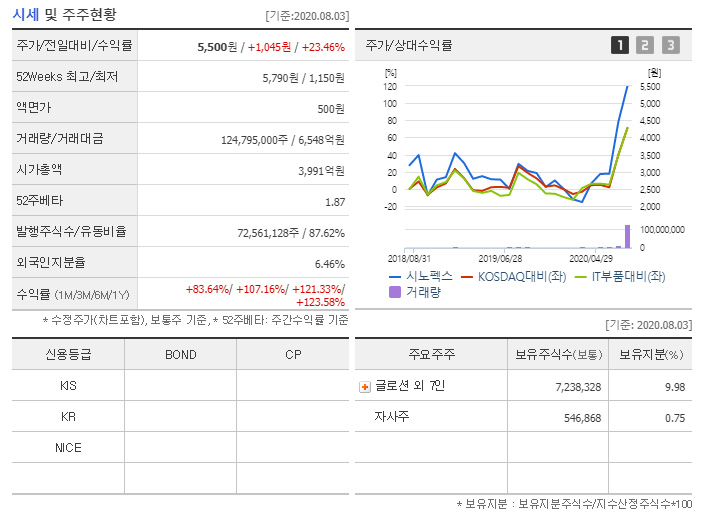Click the 신용등급 column header
The height and width of the screenshot is (512, 701).
point(68,355)
